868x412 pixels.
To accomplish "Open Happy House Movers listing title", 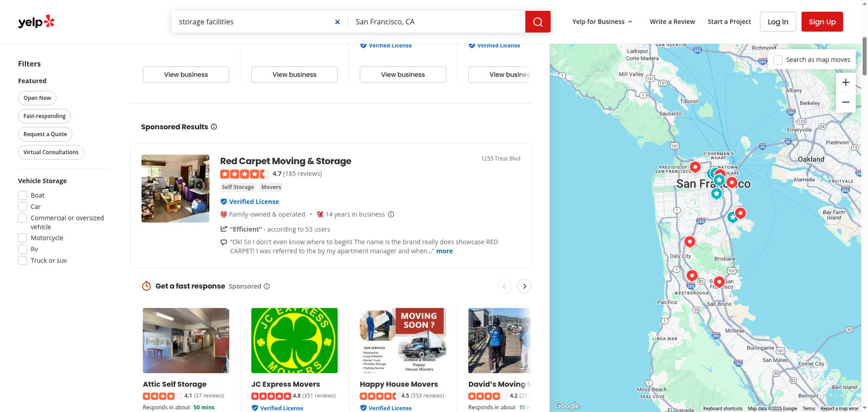I will pos(399,384).
